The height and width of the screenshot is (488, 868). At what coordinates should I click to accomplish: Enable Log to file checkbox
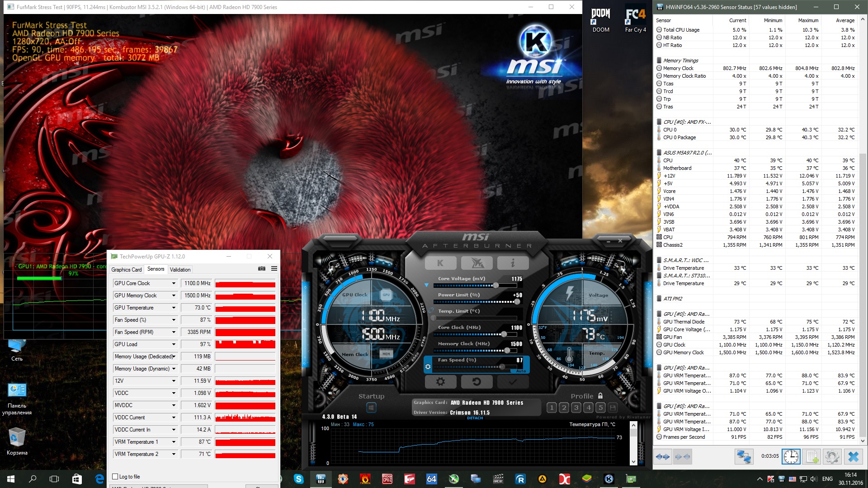tap(115, 476)
